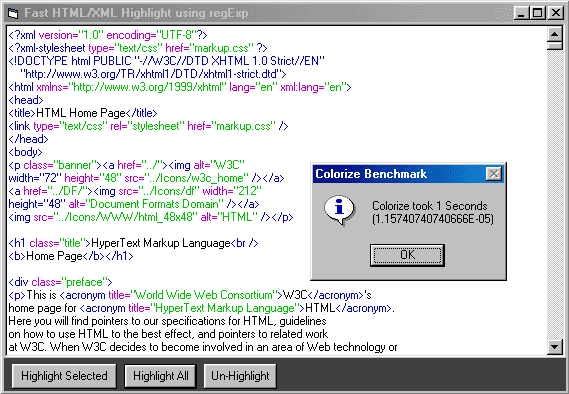Click the vertical scrollbar thumb

click(554, 46)
